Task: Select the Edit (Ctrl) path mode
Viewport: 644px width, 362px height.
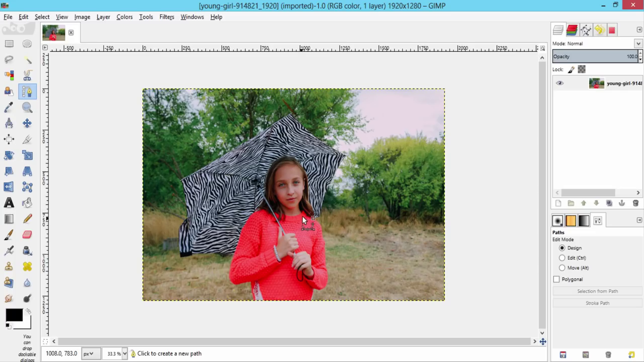Action: point(562,257)
